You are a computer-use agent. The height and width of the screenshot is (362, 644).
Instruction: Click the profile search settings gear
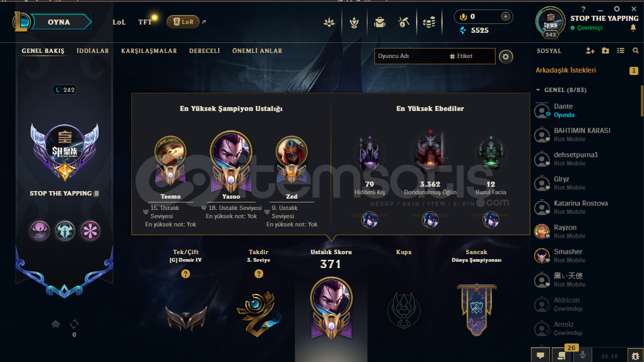pos(506,57)
